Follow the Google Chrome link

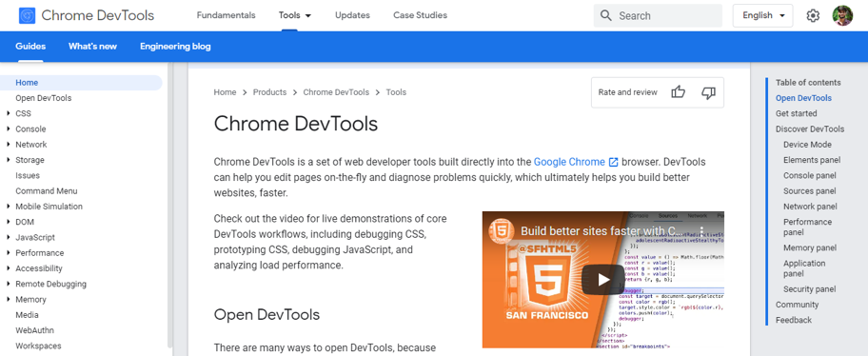click(569, 162)
